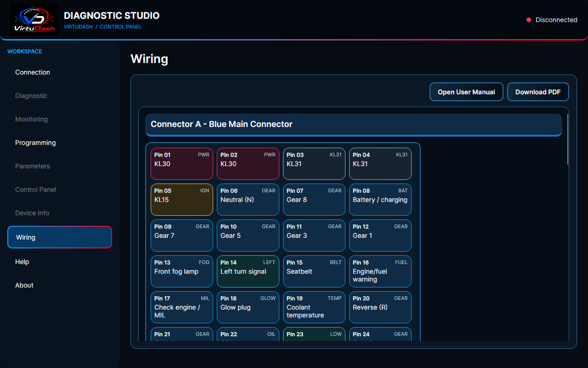The width and height of the screenshot is (588, 368).
Task: Select the Pin 07 Gear 8 card
Action: pyautogui.click(x=314, y=200)
